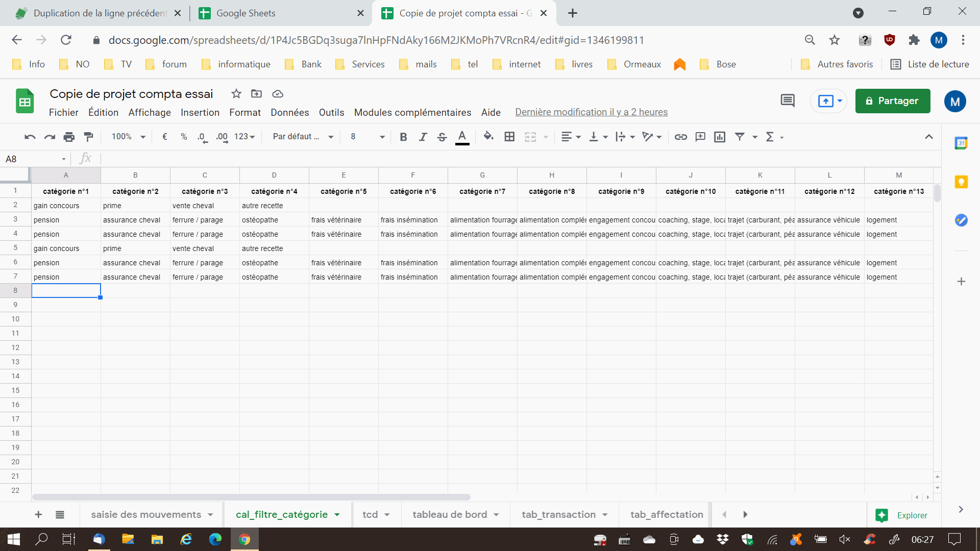Click the print icon in toolbar
Screen dimensions: 980x551
[69, 137]
